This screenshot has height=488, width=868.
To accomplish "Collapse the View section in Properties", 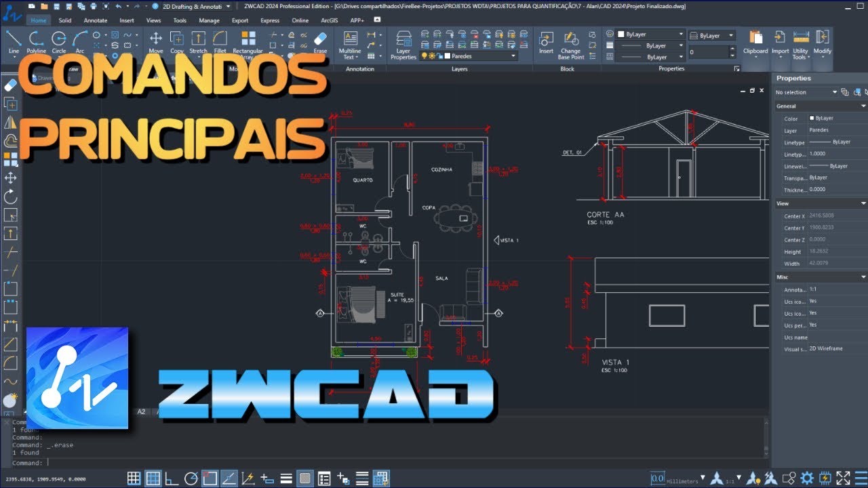I will 863,203.
